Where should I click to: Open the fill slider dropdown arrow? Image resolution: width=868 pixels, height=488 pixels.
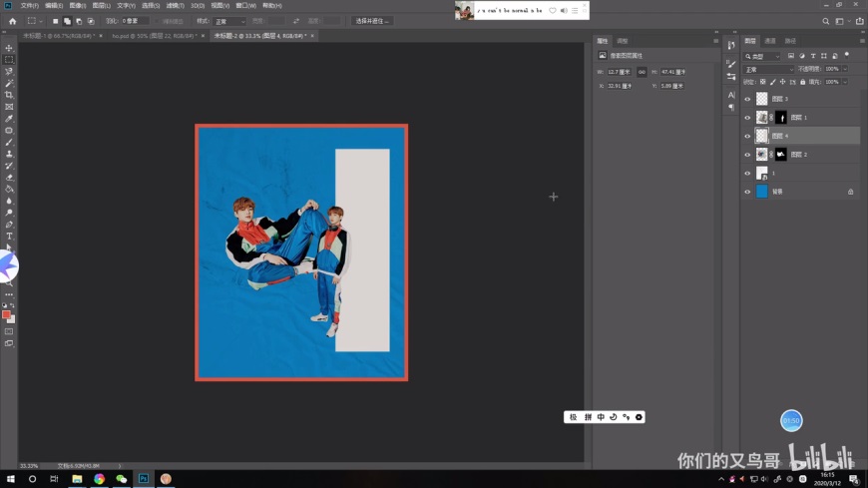pyautogui.click(x=845, y=82)
